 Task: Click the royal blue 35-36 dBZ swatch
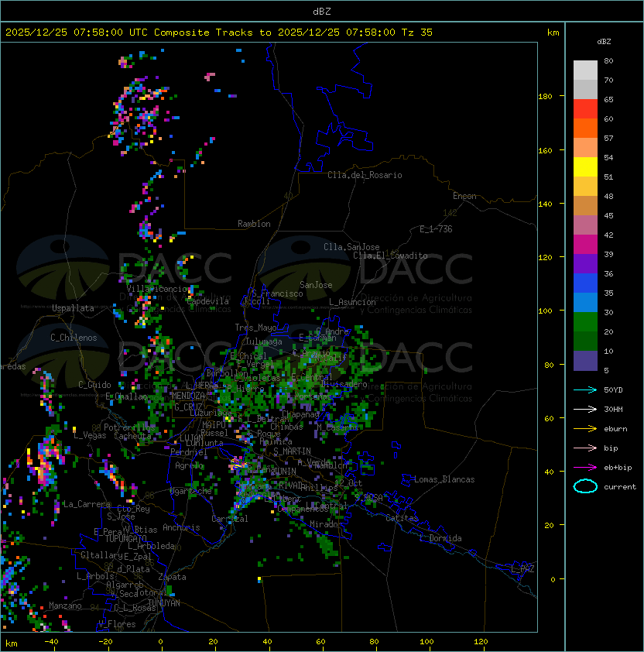coord(585,283)
